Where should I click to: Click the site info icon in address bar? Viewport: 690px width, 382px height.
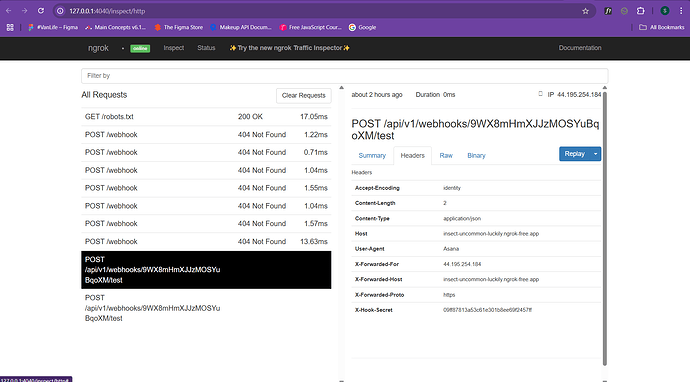(x=60, y=11)
